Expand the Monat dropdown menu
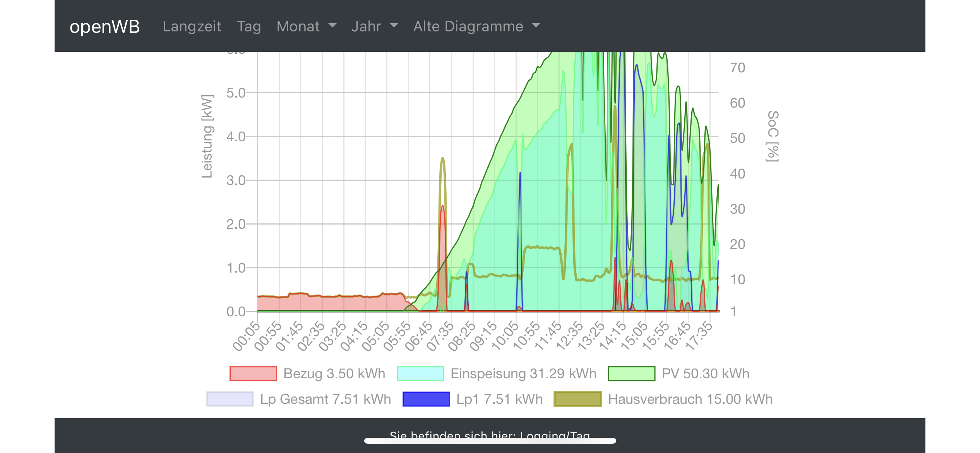980x453 pixels. tap(306, 26)
